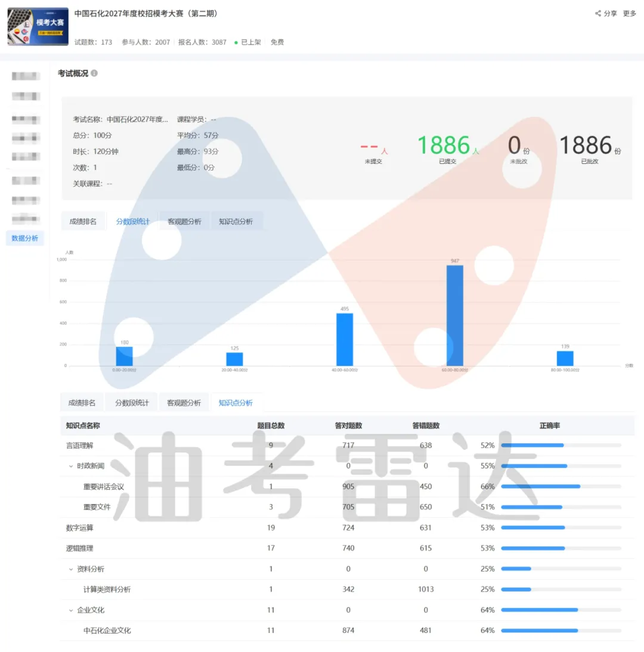Collapse the 时政新闻 row chevron

(71, 466)
